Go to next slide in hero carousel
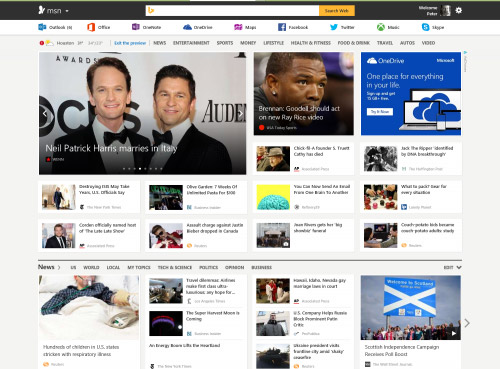This screenshot has height=369, width=500. click(x=240, y=113)
